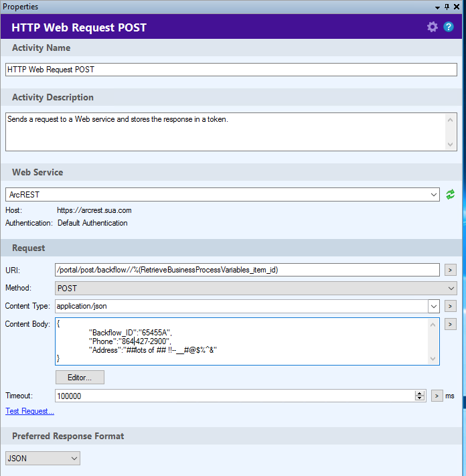The image size is (466, 476).
Task: Open token menu beside Timeout field
Action: click(x=437, y=396)
